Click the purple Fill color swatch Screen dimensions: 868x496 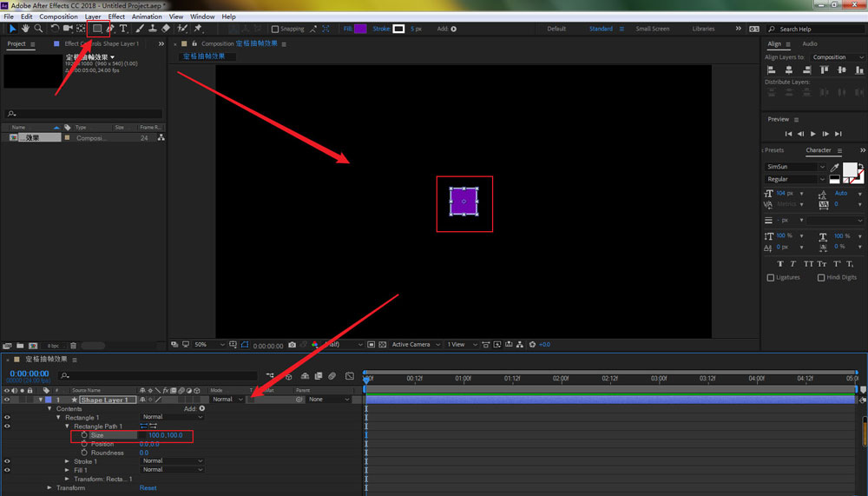(360, 29)
